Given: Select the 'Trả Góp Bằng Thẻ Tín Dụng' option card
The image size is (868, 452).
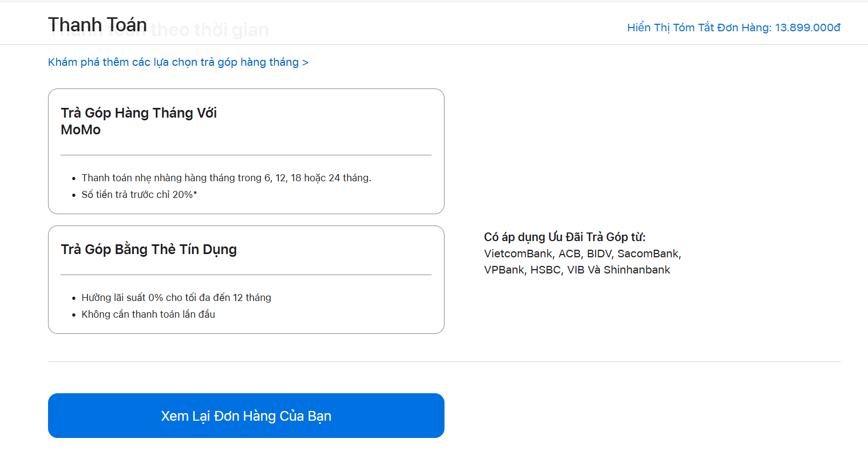Looking at the screenshot, I should (x=246, y=279).
